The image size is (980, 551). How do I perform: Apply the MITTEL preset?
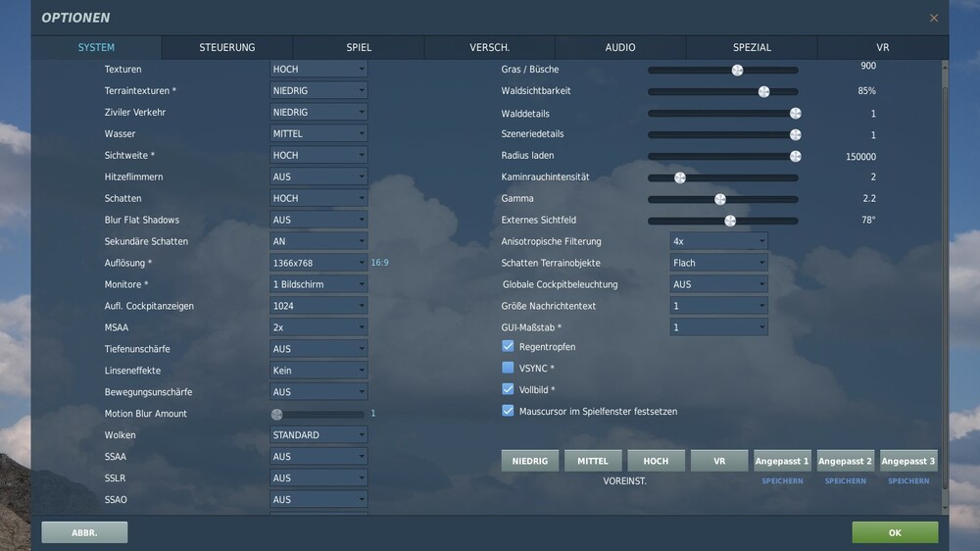click(593, 461)
